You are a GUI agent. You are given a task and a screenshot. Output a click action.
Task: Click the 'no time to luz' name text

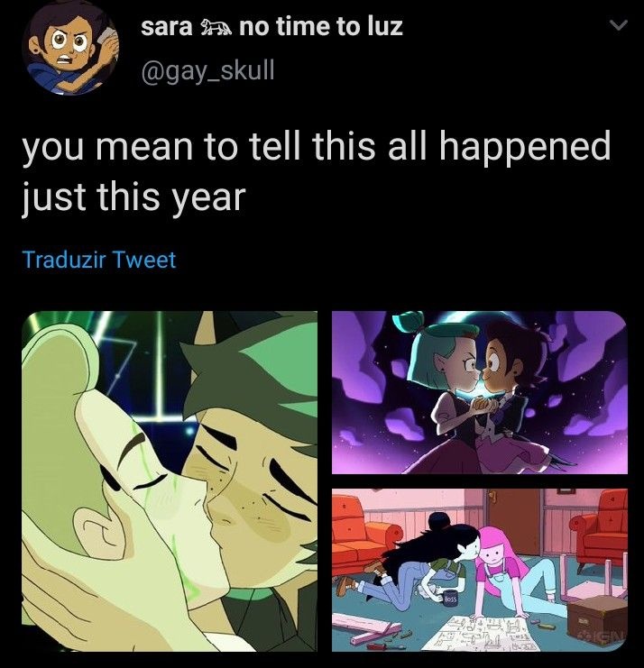[321, 26]
